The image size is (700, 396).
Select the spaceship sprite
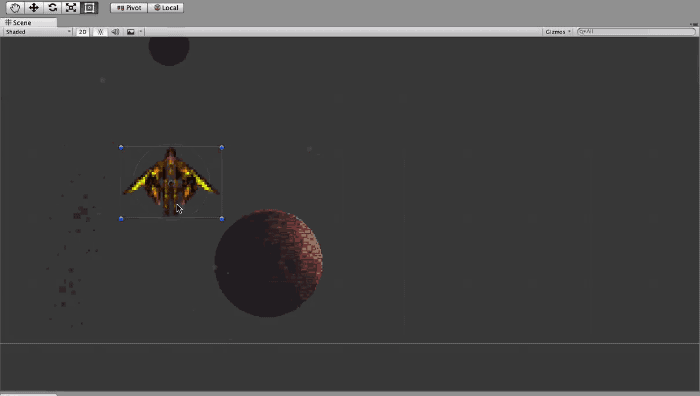(171, 182)
